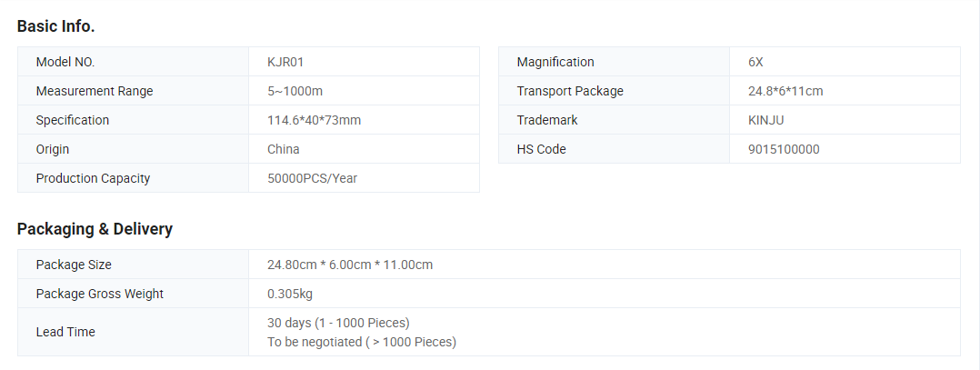Click the Magnification label
This screenshot has height=370, width=980.
pos(555,62)
